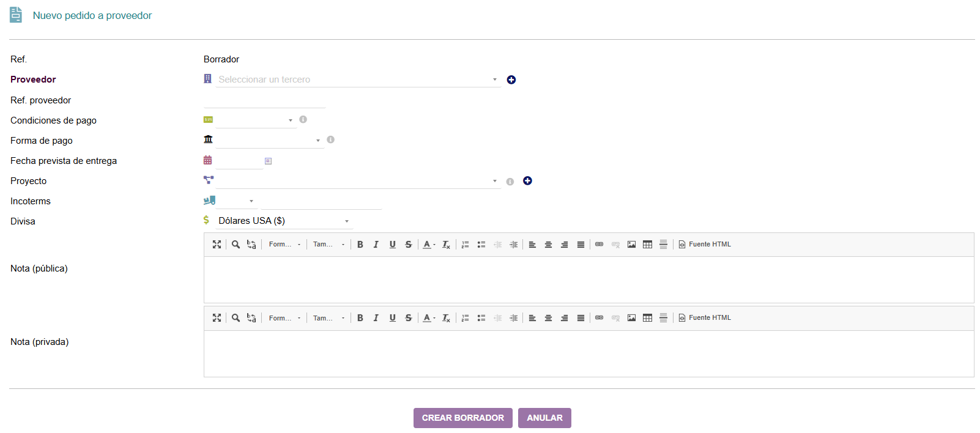
Task: Open the Proveedor selection dropdown
Action: [x=357, y=80]
